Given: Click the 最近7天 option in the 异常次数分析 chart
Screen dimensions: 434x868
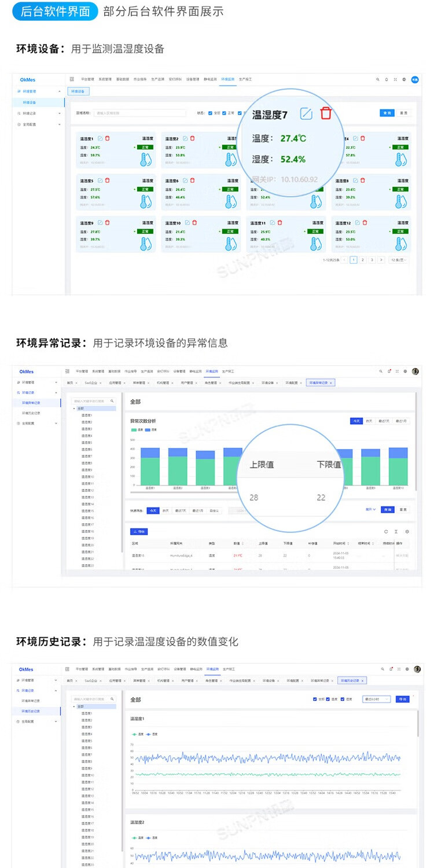Looking at the screenshot, I should [384, 421].
